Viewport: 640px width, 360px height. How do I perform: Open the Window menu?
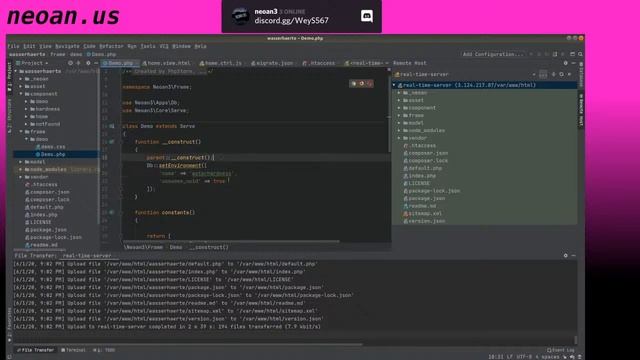181,46
